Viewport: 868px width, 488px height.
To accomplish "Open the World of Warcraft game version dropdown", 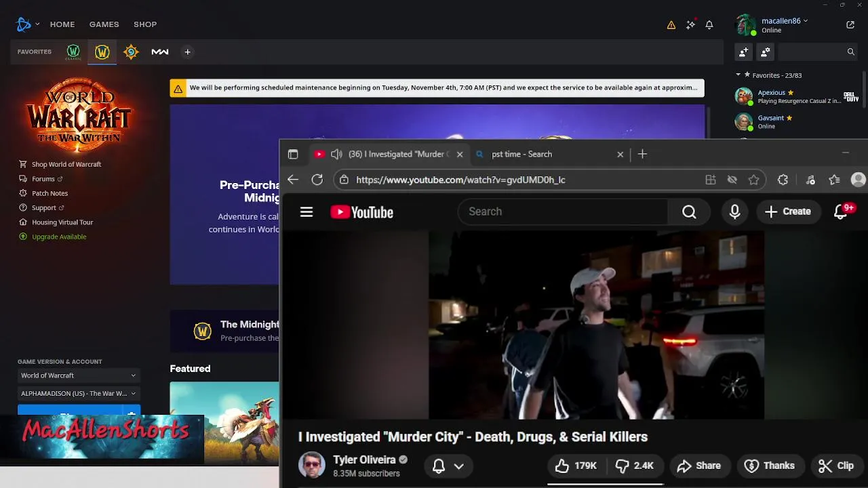I will (79, 375).
